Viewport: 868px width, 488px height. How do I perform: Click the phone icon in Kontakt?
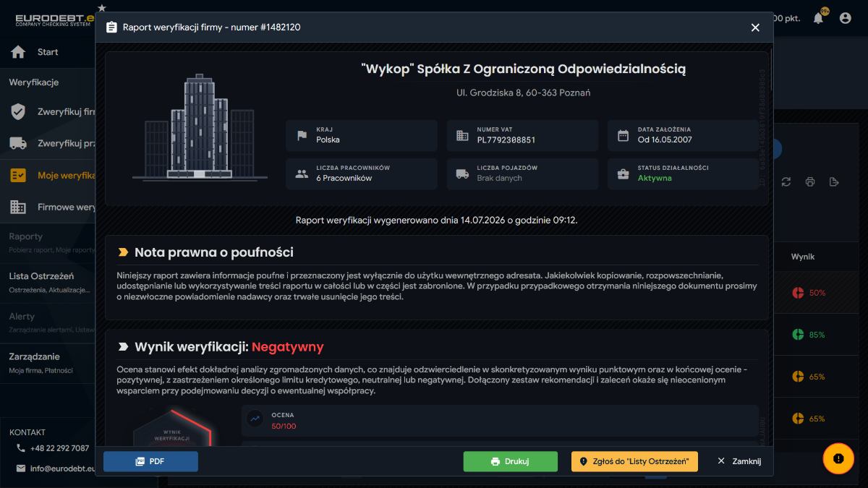tap(20, 448)
